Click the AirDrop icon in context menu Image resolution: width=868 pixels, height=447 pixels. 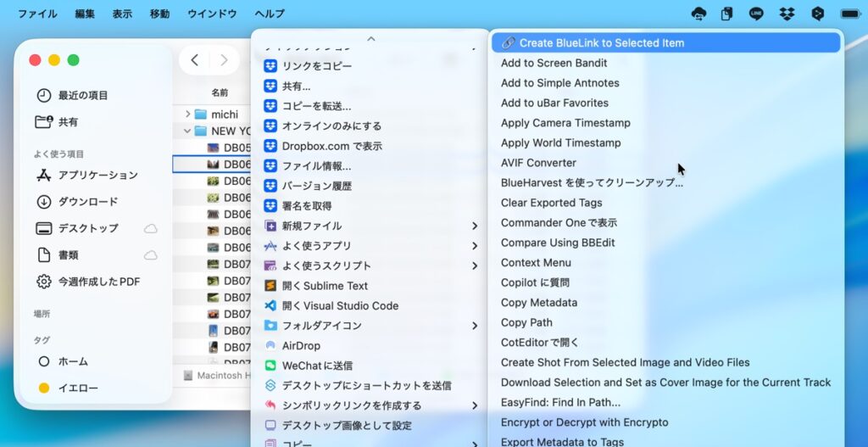270,346
